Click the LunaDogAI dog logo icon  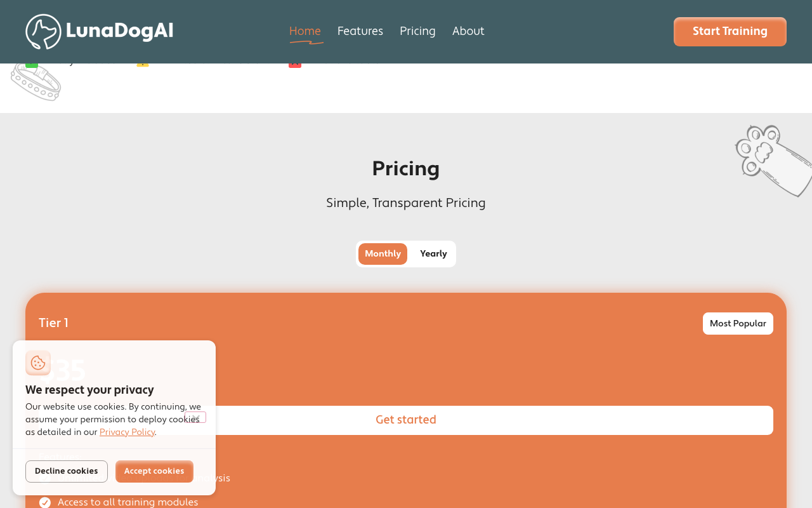(43, 32)
